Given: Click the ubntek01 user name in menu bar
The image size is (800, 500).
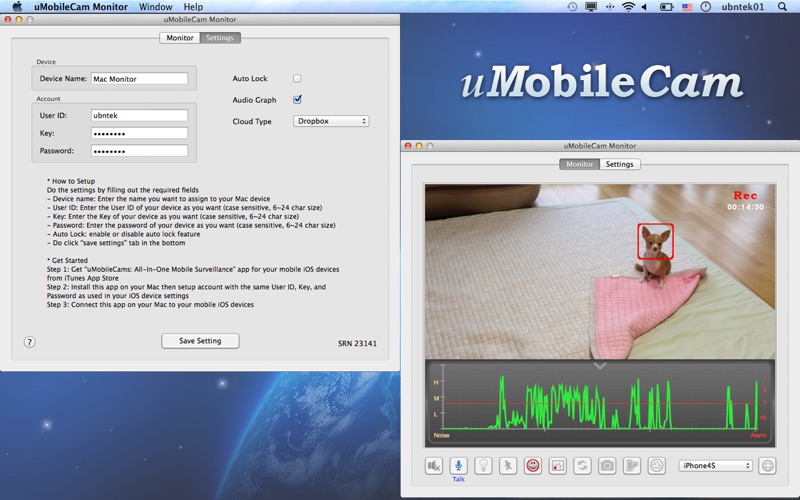Looking at the screenshot, I should pos(742,7).
